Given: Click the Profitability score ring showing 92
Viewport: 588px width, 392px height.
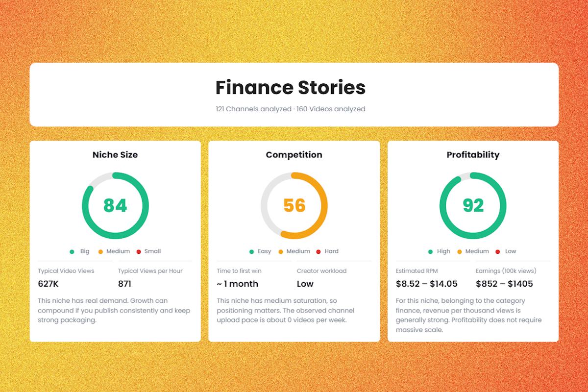Looking at the screenshot, I should coord(473,205).
